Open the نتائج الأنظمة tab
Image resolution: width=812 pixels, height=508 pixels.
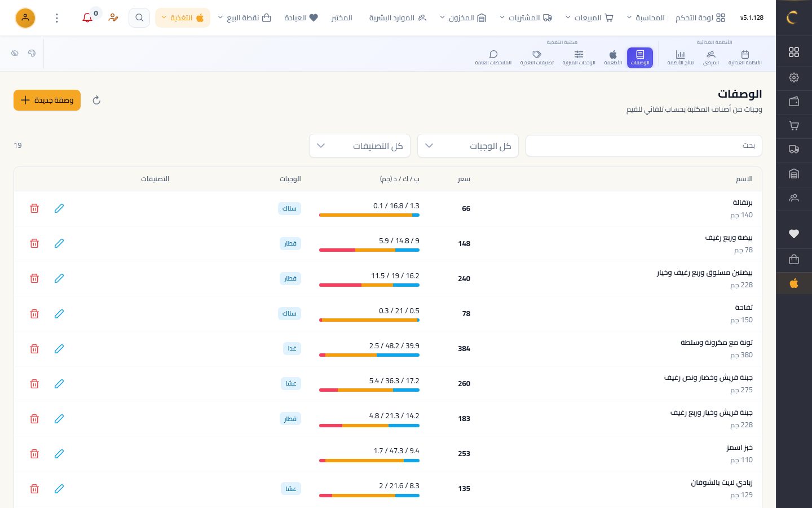681,57
